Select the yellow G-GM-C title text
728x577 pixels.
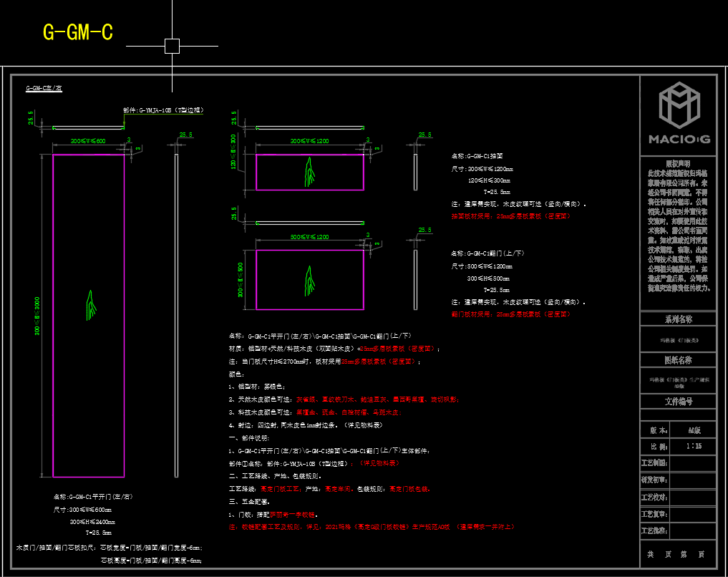[78, 33]
